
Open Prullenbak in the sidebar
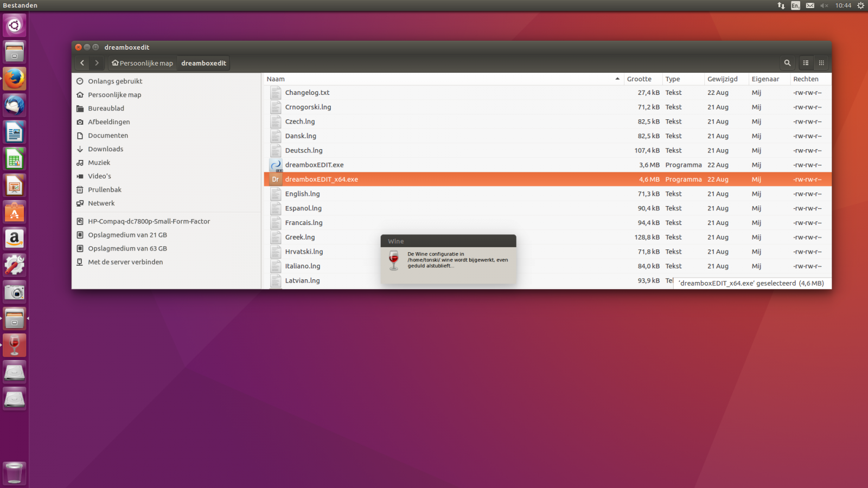[105, 190]
